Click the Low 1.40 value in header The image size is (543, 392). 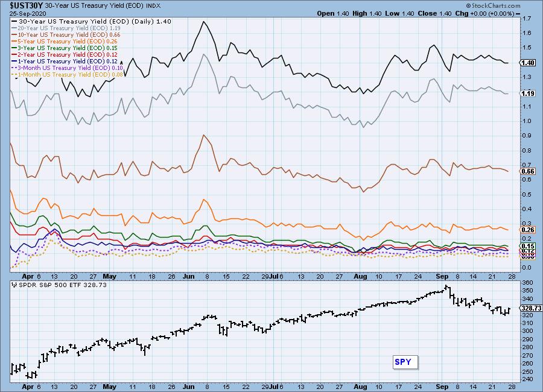pos(399,13)
